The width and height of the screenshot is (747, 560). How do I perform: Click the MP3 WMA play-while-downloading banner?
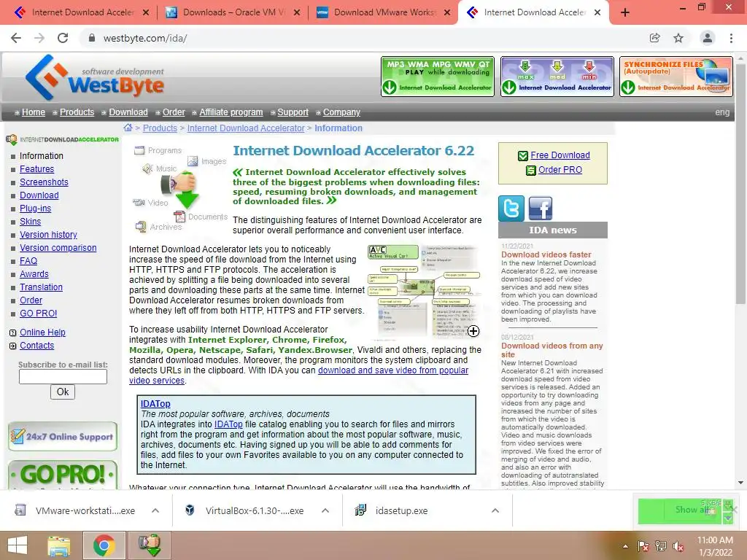pyautogui.click(x=438, y=77)
